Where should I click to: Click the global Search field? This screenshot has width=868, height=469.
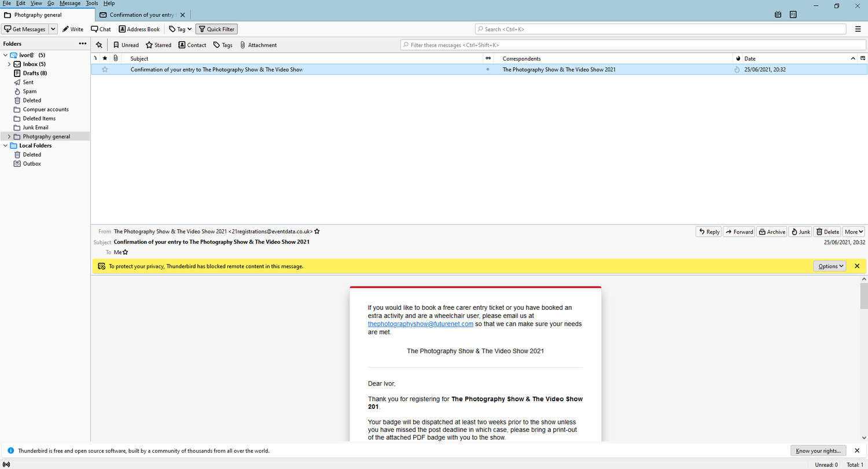coord(661,29)
